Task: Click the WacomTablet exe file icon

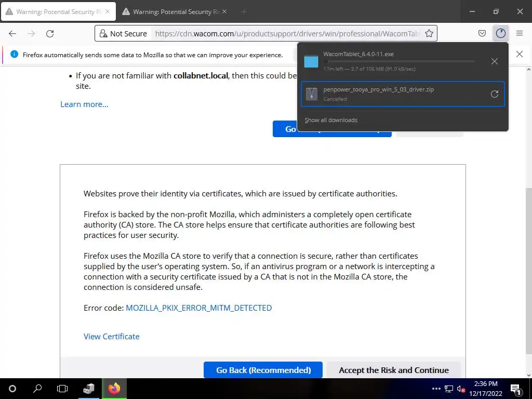Action: click(311, 61)
